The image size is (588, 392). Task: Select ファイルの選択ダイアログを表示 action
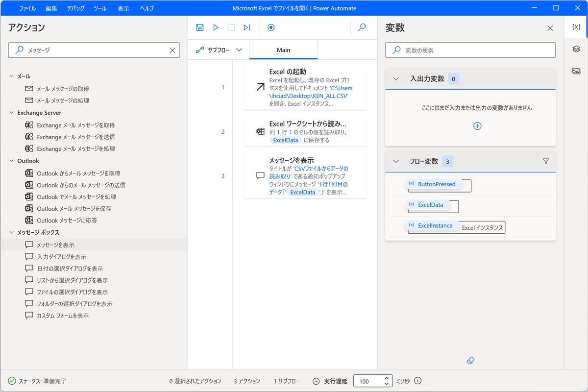72,292
